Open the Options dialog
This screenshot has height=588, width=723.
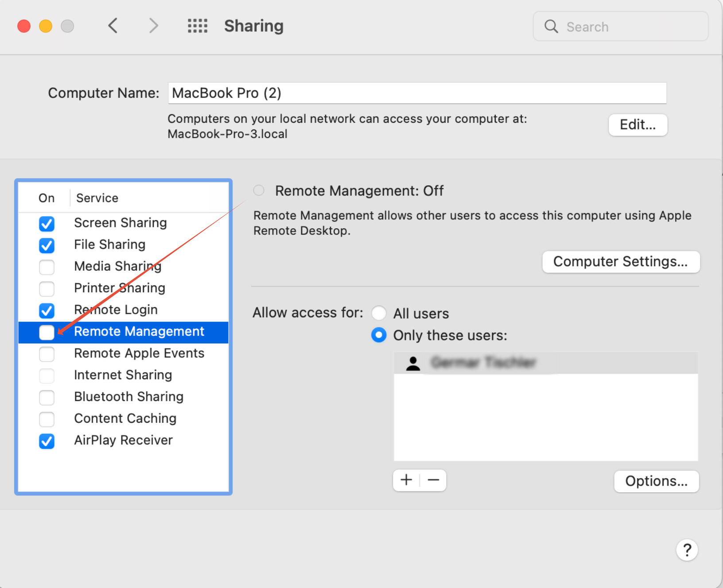[x=656, y=481]
